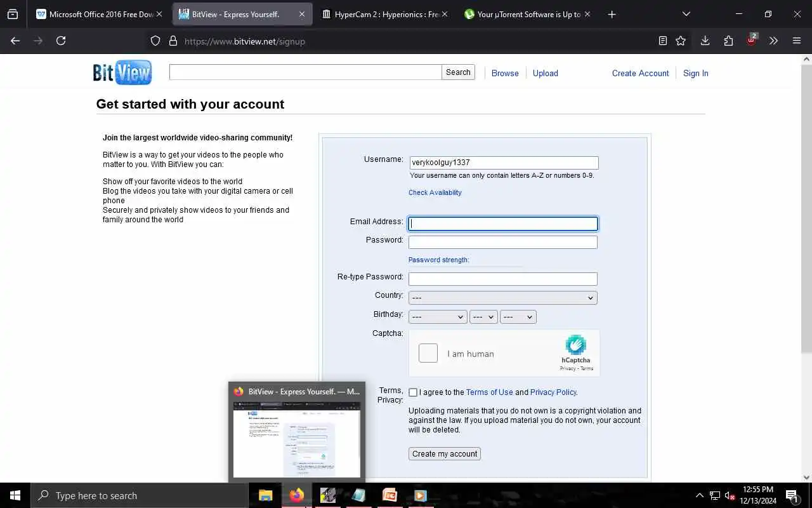Screen dimensions: 812x508
Task: Click Check Availability link
Action: 435,192
